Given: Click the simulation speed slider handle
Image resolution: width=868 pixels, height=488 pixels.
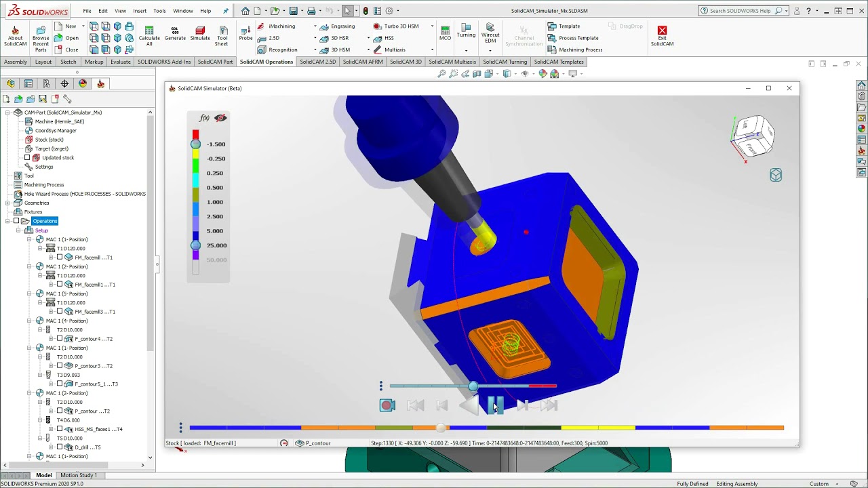Looking at the screenshot, I should click(473, 386).
